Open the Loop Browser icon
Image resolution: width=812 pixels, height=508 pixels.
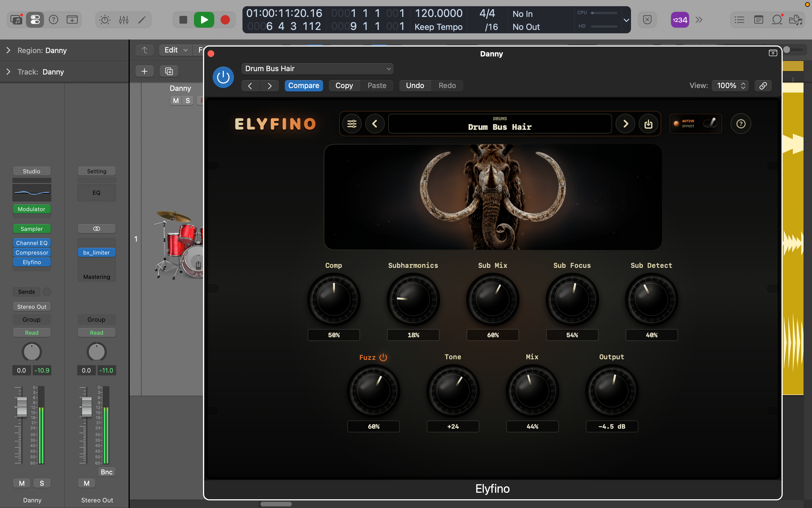click(x=777, y=20)
